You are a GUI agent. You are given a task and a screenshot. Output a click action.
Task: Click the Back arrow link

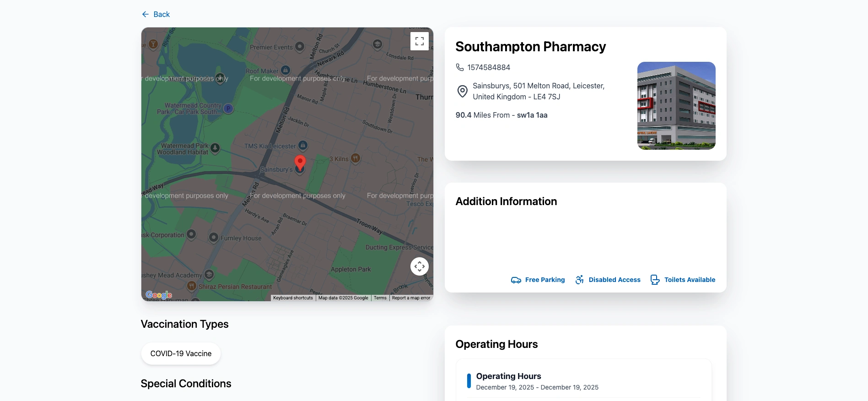(x=156, y=15)
